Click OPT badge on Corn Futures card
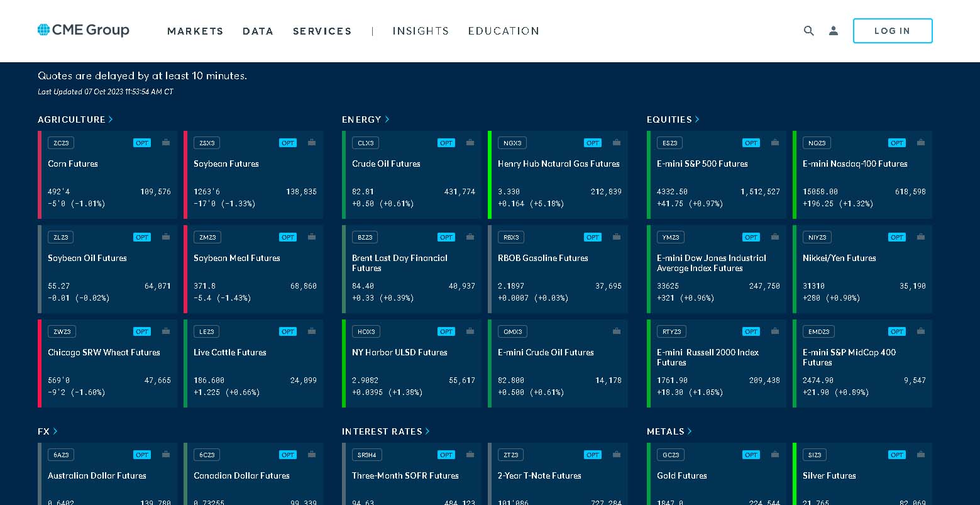 click(x=142, y=143)
